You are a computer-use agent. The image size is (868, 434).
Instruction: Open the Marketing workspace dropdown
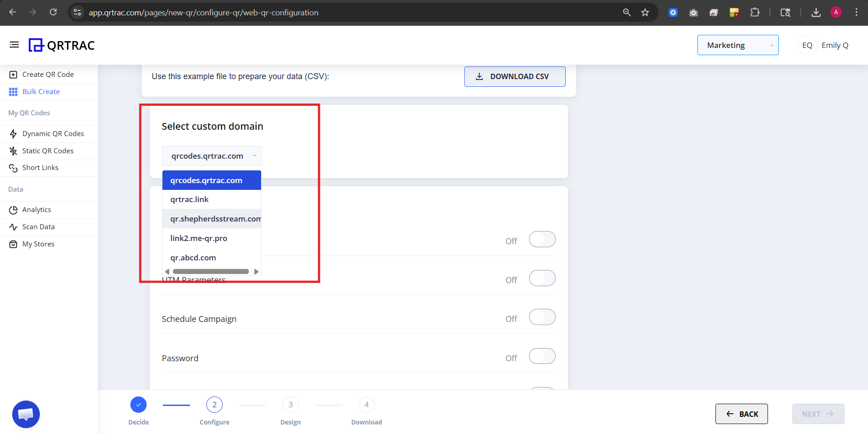point(738,45)
